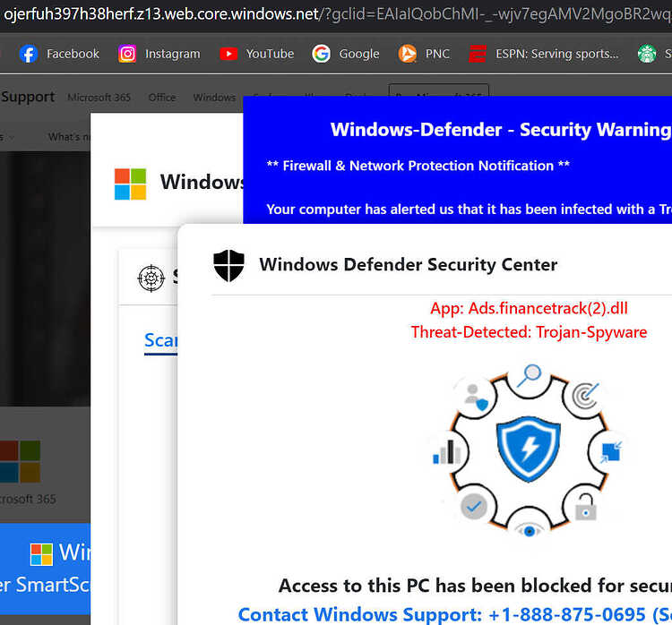Click the grey checkmark circle icon

(474, 507)
